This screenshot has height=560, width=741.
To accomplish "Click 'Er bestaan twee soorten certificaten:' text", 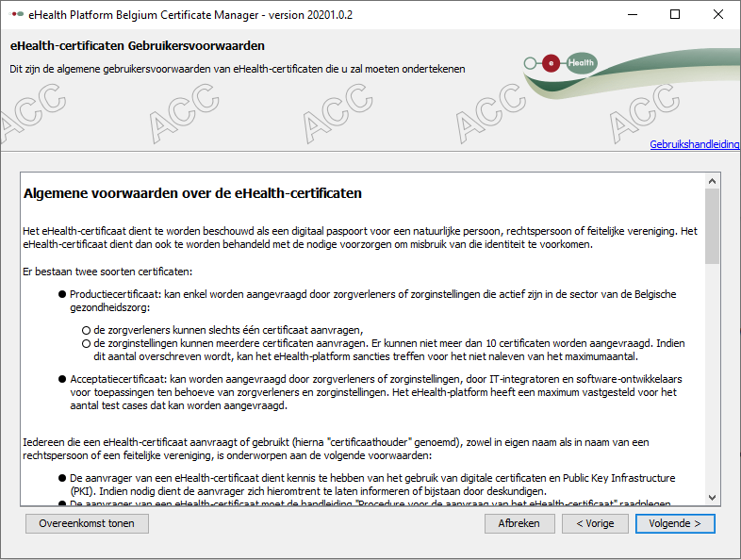I will 107,272.
